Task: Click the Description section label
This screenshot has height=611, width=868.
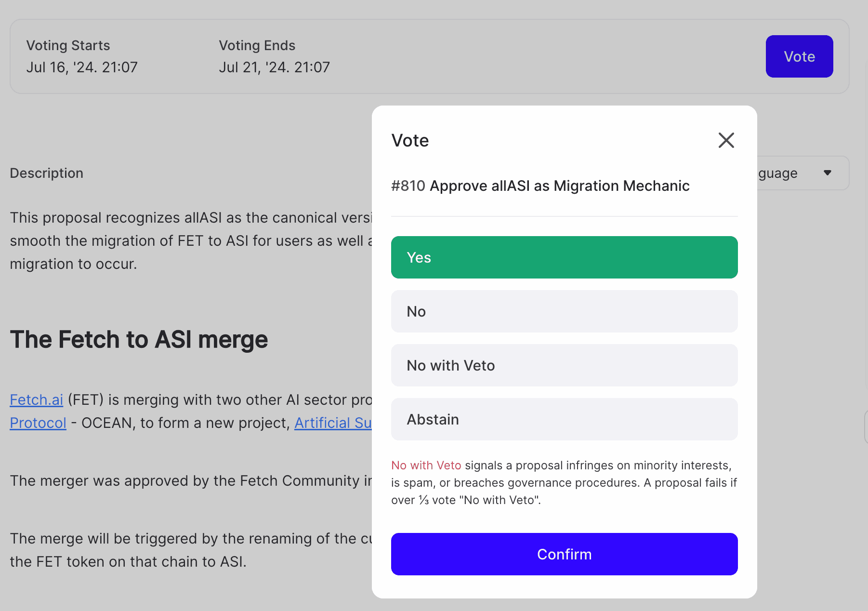Action: tap(47, 173)
